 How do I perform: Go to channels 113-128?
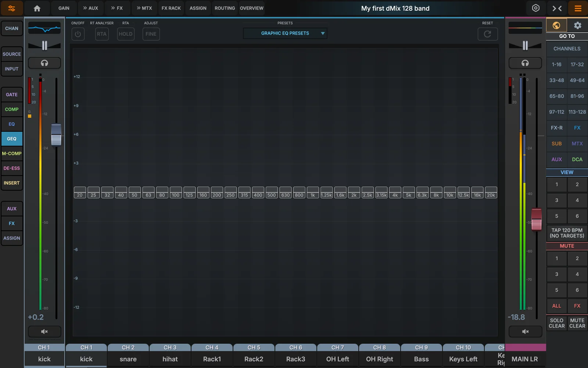577,112
